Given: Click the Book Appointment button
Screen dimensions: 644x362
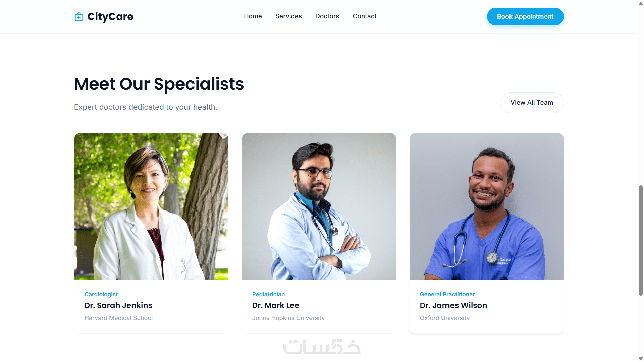Looking at the screenshot, I should click(x=525, y=16).
